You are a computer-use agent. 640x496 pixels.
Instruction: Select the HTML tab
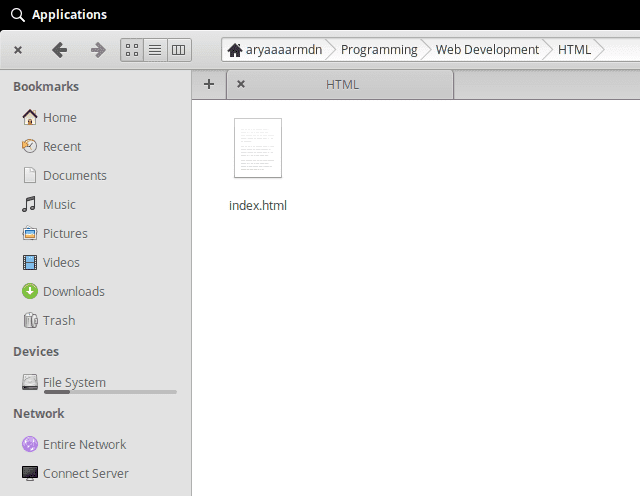pos(342,85)
